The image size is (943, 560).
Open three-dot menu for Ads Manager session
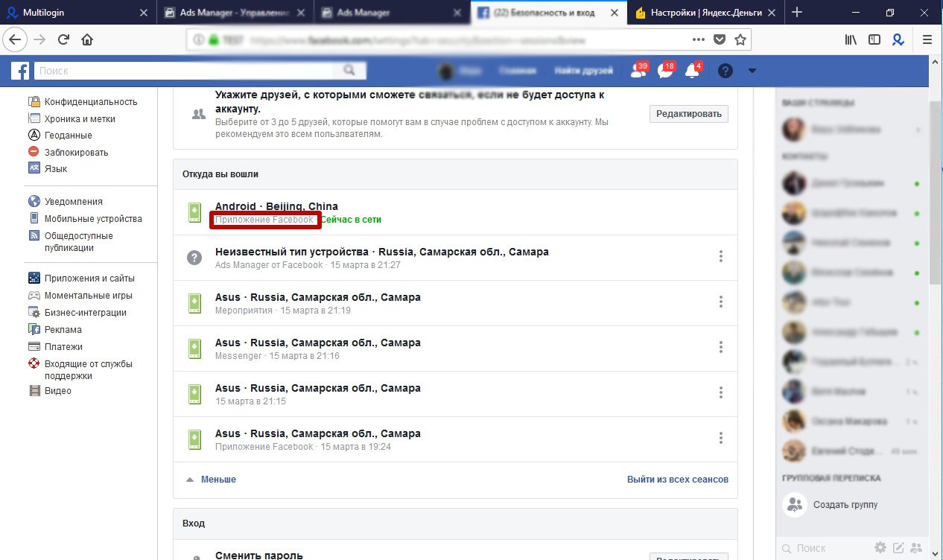[x=721, y=256]
